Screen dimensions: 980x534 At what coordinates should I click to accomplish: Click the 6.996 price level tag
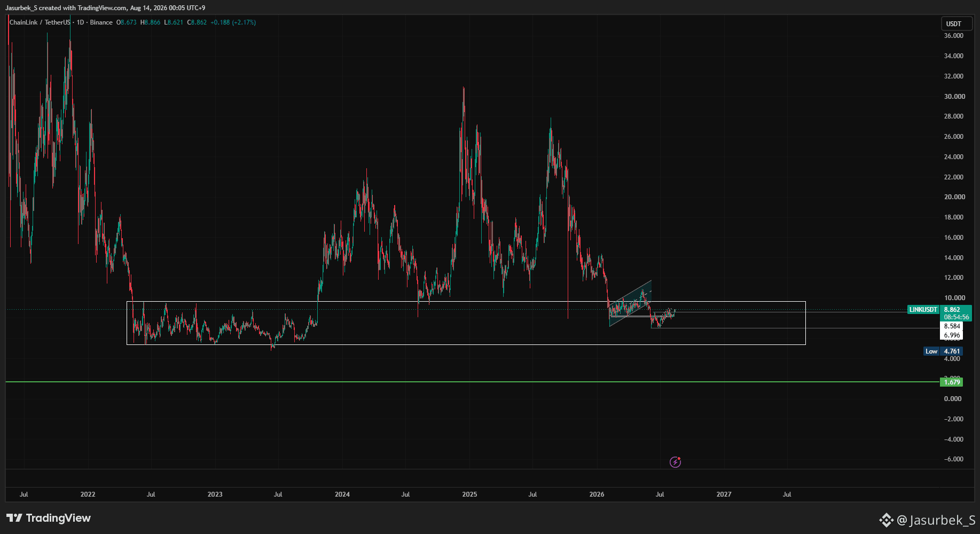952,335
